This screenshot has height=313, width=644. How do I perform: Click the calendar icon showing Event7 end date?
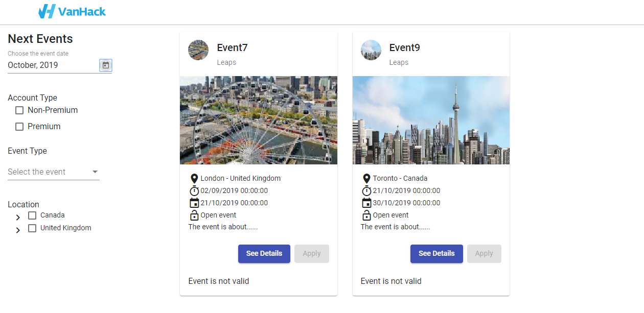click(x=194, y=203)
